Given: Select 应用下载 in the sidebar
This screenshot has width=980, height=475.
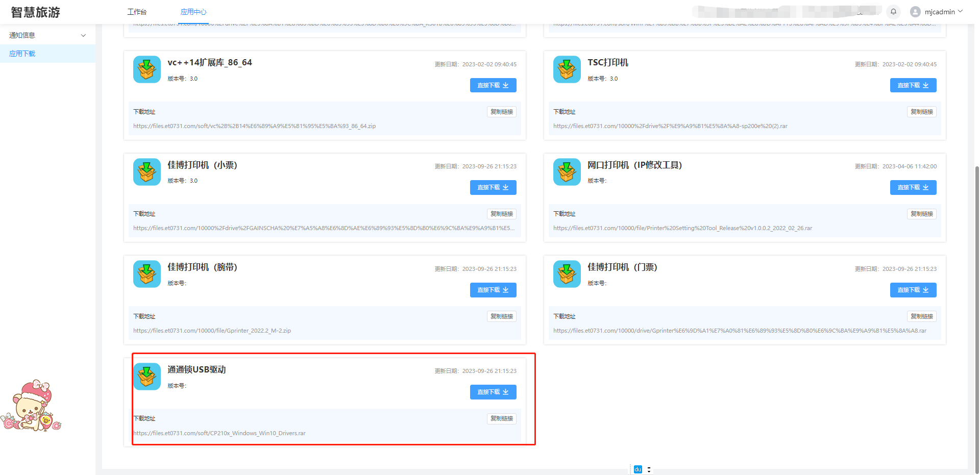Looking at the screenshot, I should point(22,54).
